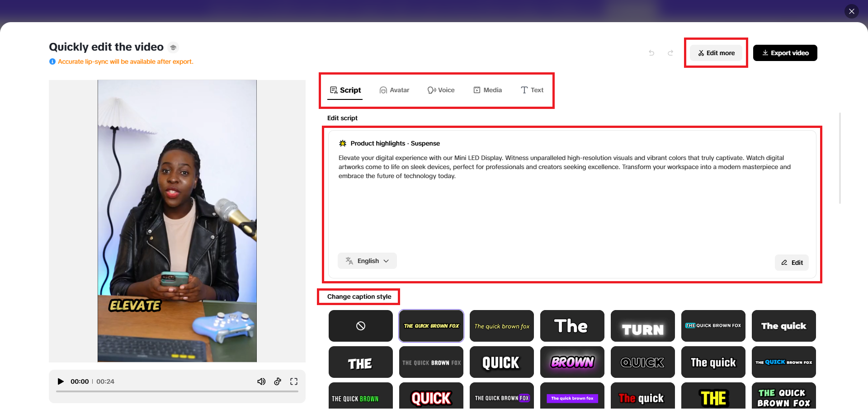Image resolution: width=868 pixels, height=414 pixels.
Task: Choose the caption with teal-highlighted 'THE'
Action: (713, 326)
